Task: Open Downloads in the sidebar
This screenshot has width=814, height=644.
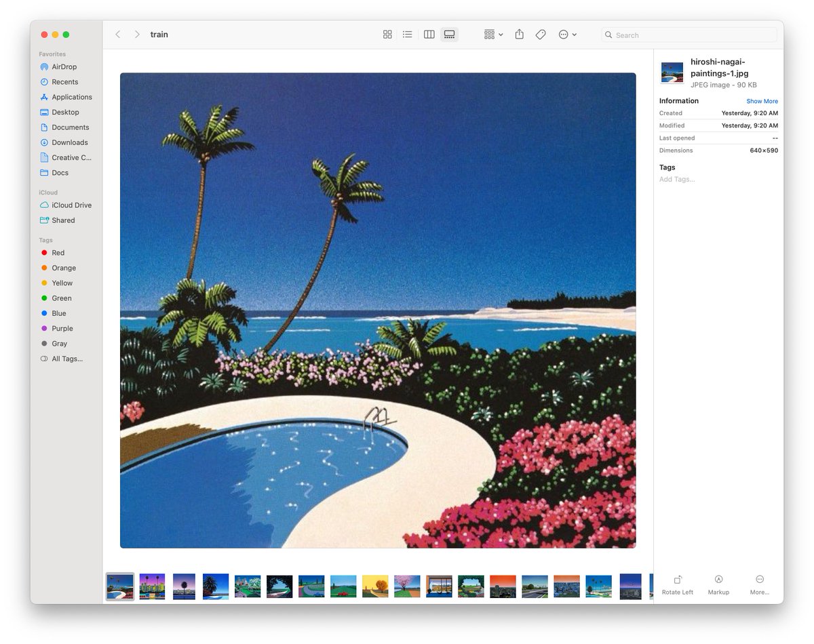Action: point(70,142)
